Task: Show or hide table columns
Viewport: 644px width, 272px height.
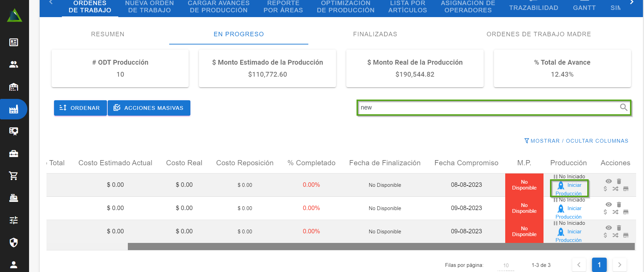Action: click(576, 141)
